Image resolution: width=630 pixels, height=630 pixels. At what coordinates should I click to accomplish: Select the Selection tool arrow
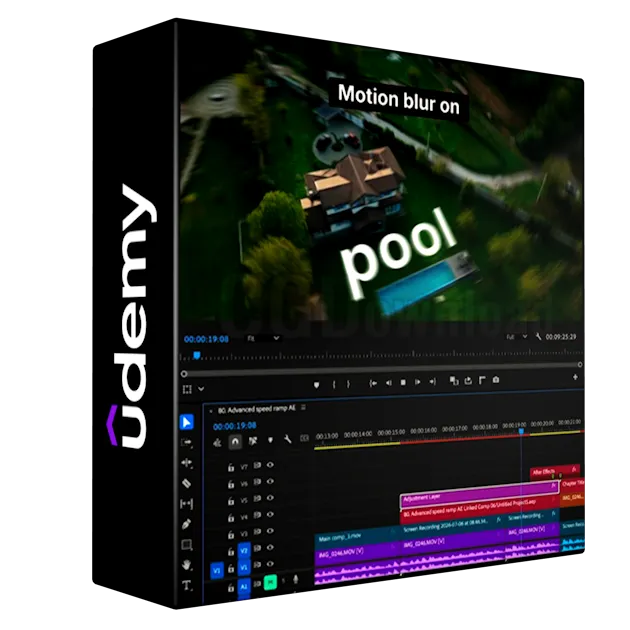187,422
